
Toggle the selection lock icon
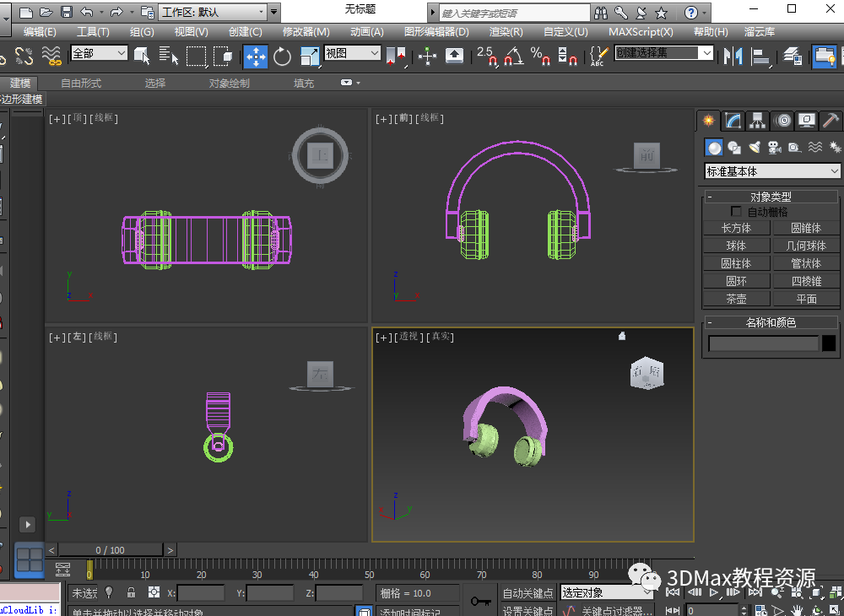[131, 593]
